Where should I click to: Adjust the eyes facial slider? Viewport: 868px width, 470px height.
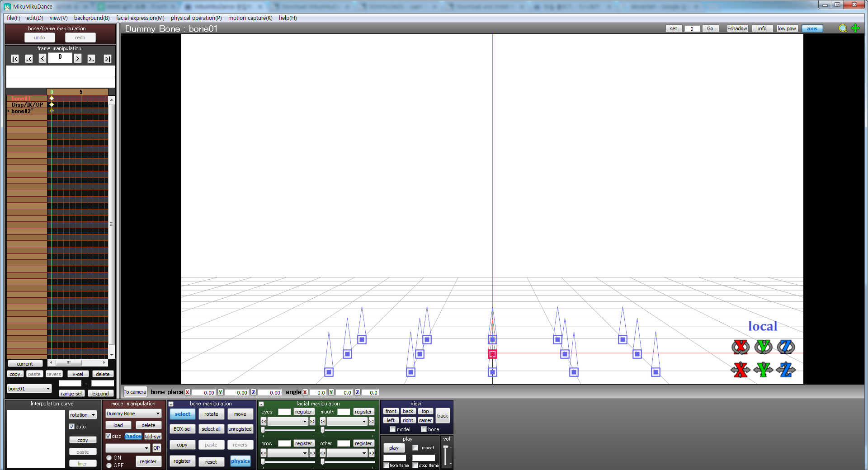click(263, 430)
